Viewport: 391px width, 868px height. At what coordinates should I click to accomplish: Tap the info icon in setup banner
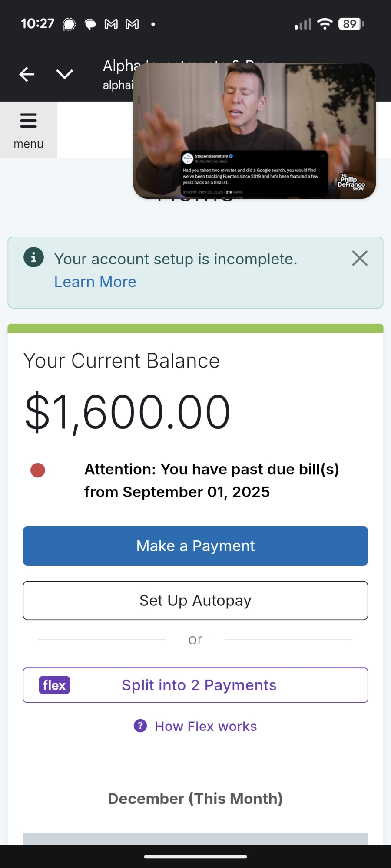[x=33, y=257]
